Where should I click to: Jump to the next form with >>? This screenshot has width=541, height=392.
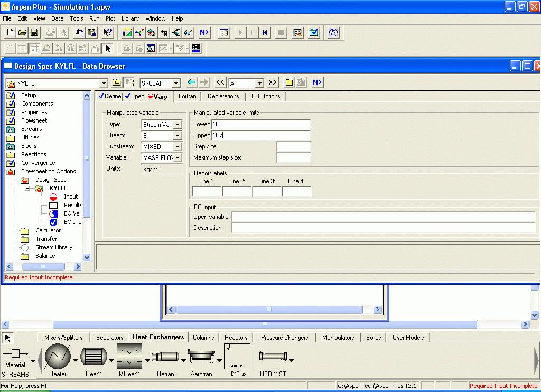click(x=272, y=82)
